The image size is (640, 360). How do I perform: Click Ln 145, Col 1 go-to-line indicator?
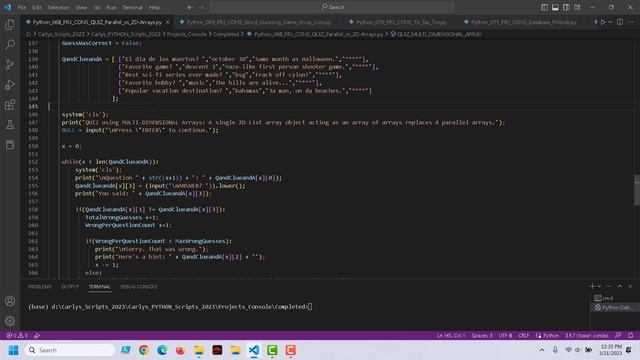click(x=451, y=336)
